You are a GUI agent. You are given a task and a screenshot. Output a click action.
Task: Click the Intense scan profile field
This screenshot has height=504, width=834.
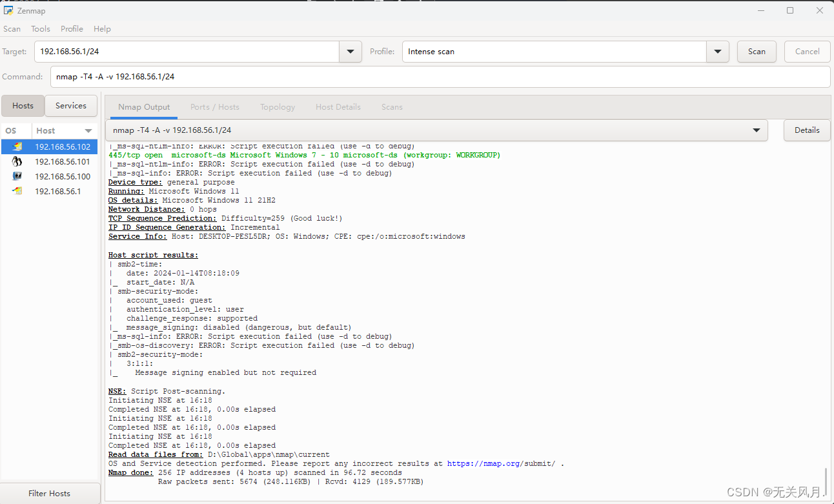click(554, 52)
